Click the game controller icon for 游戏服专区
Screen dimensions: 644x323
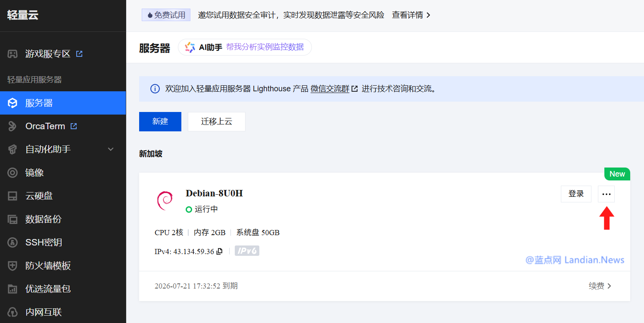click(x=12, y=54)
